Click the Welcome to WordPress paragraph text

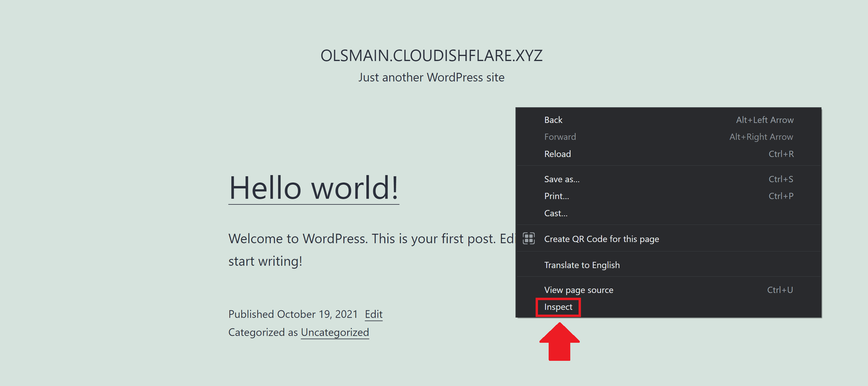click(371, 239)
